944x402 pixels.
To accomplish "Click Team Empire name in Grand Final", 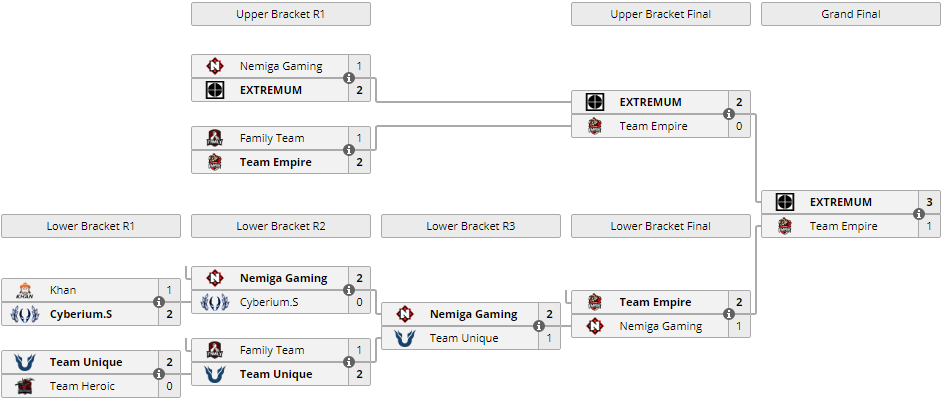I will [843, 226].
